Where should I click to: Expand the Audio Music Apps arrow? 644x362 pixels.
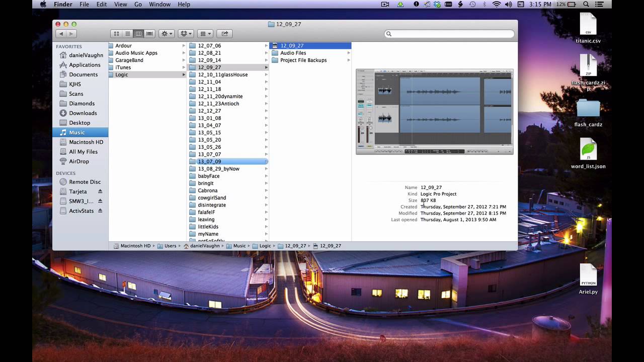coord(184,53)
